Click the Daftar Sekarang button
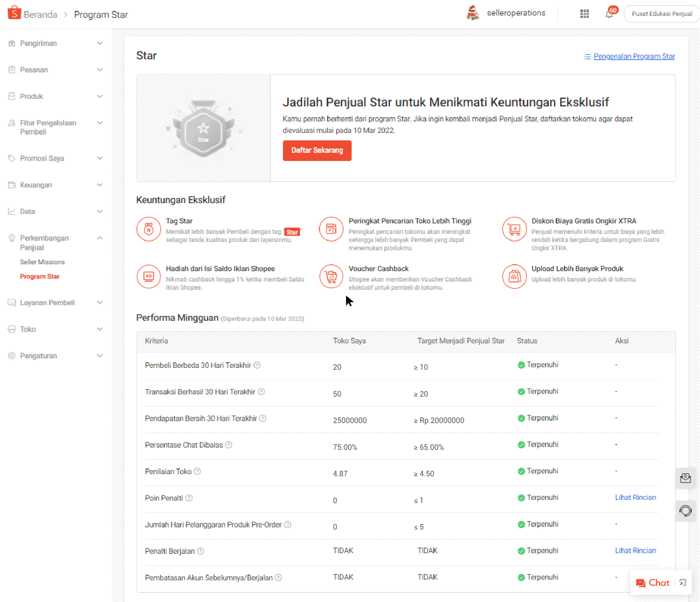Image resolution: width=700 pixels, height=602 pixels. coord(317,151)
